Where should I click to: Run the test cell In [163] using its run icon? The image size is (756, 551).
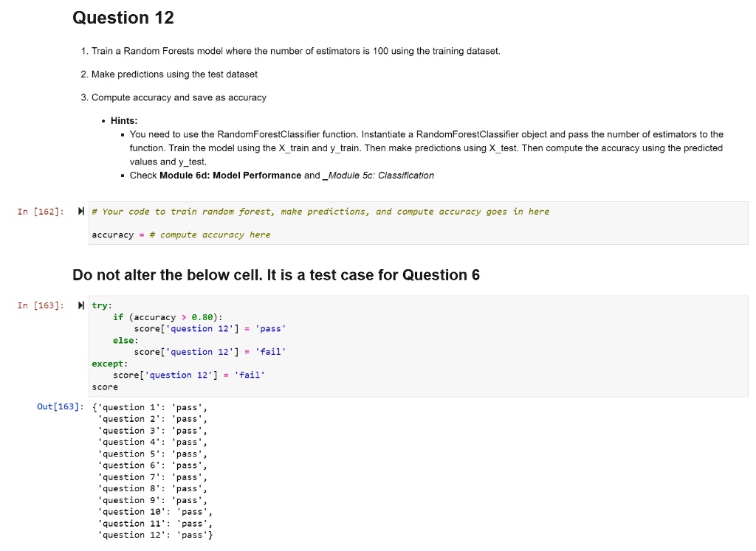81,305
